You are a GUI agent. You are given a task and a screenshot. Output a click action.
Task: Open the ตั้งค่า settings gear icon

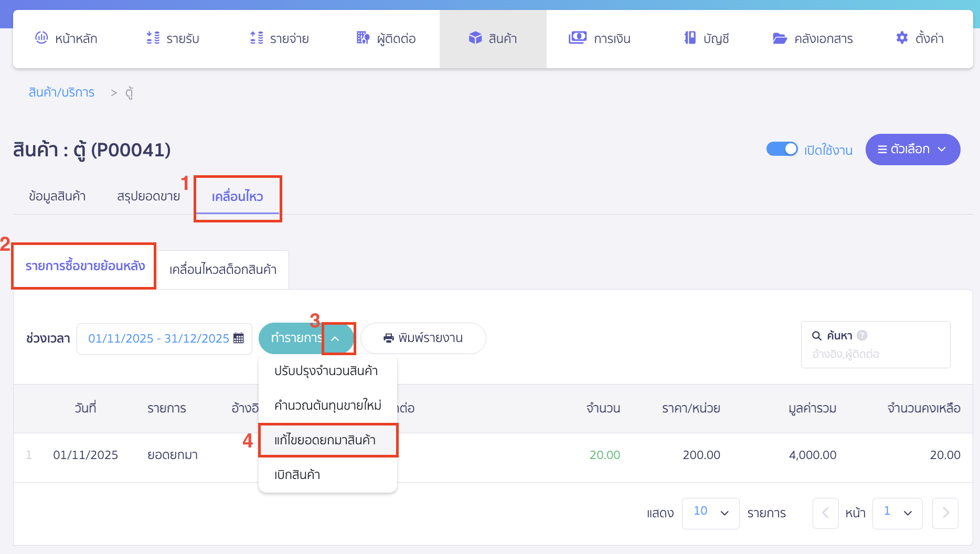tap(901, 38)
